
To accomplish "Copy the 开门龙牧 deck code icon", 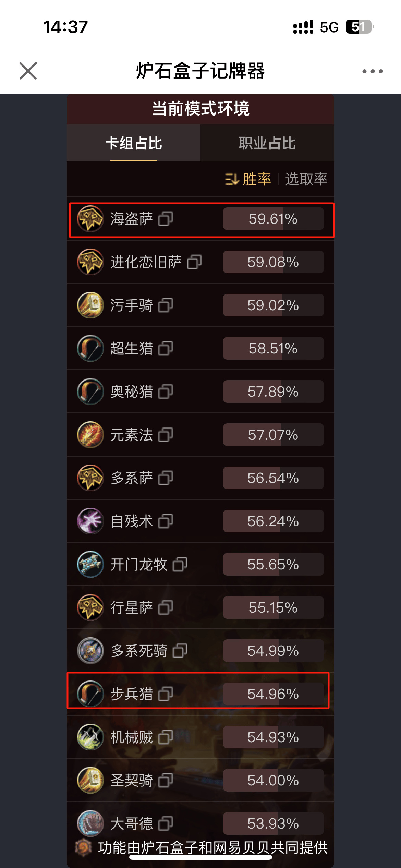I will point(180,564).
